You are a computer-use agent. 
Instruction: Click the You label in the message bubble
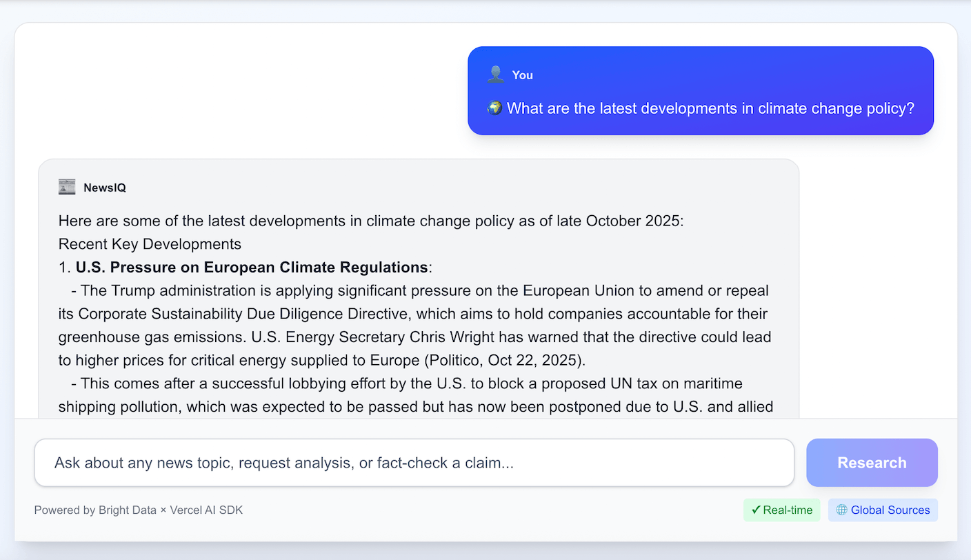522,74
